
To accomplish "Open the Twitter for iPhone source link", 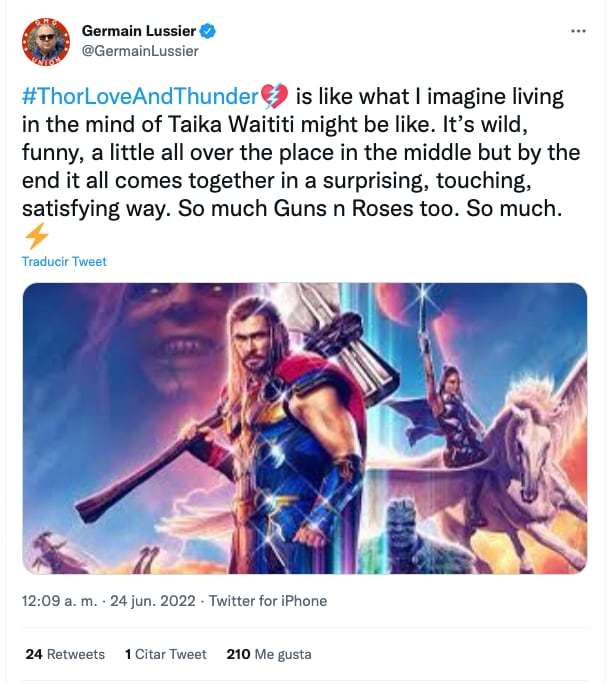I will click(267, 601).
